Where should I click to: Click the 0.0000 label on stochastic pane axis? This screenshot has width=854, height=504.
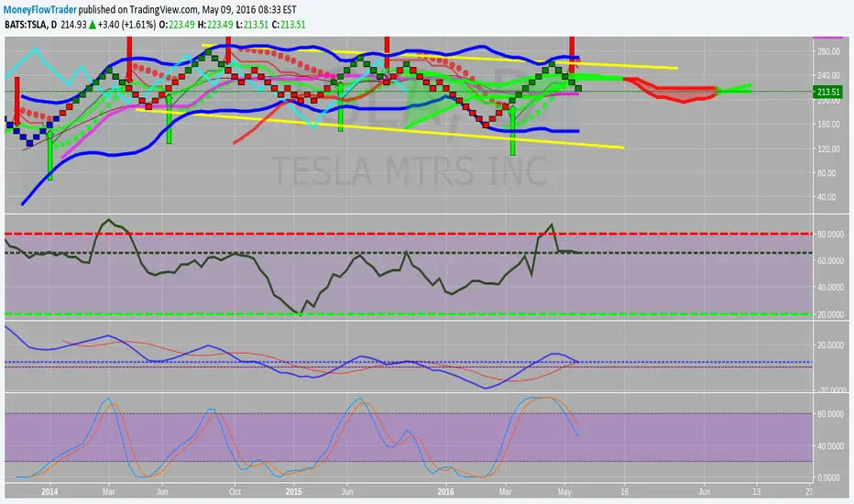pos(830,477)
